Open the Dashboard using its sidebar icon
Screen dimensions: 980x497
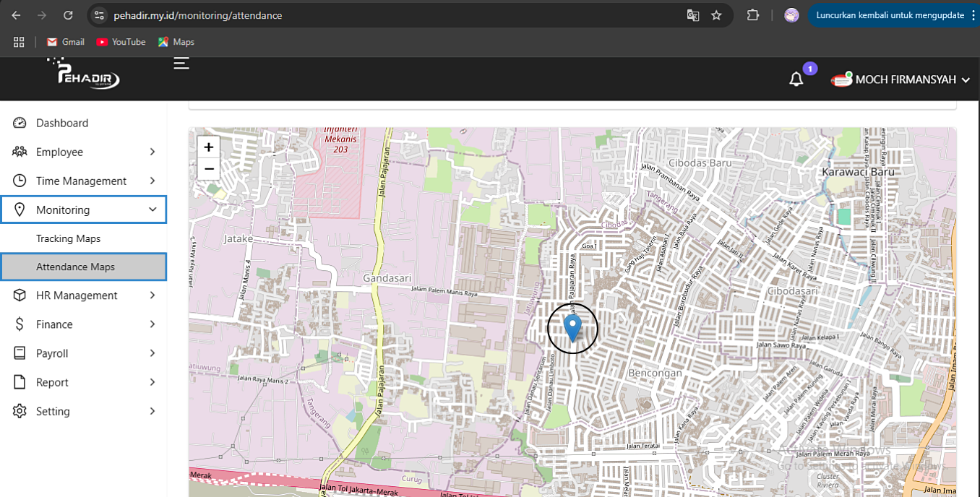[x=19, y=123]
